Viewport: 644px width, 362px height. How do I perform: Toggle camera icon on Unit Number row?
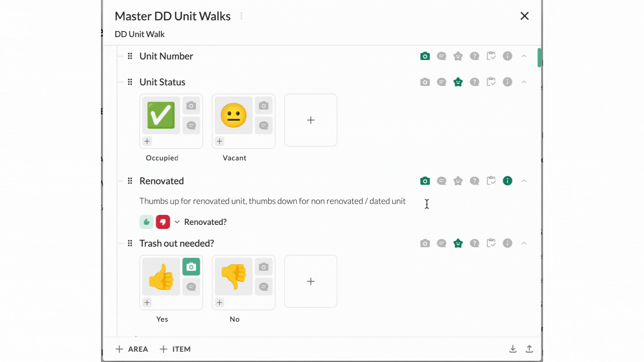point(425,56)
